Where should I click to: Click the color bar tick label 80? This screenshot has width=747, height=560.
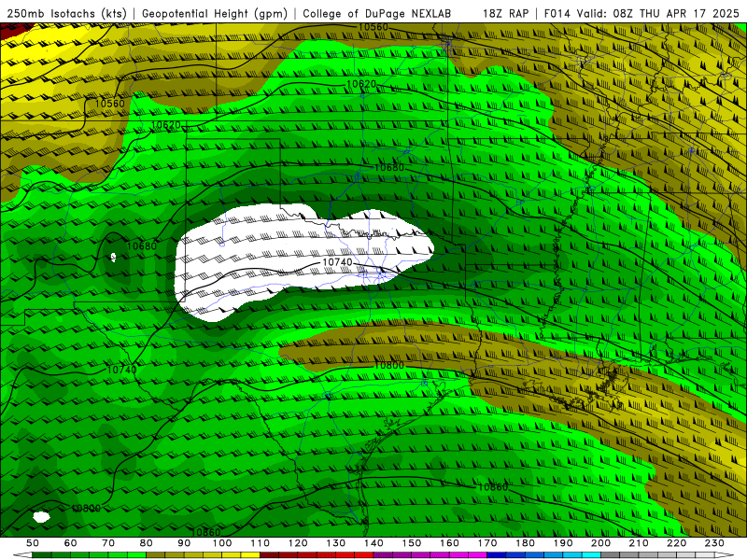[147, 543]
